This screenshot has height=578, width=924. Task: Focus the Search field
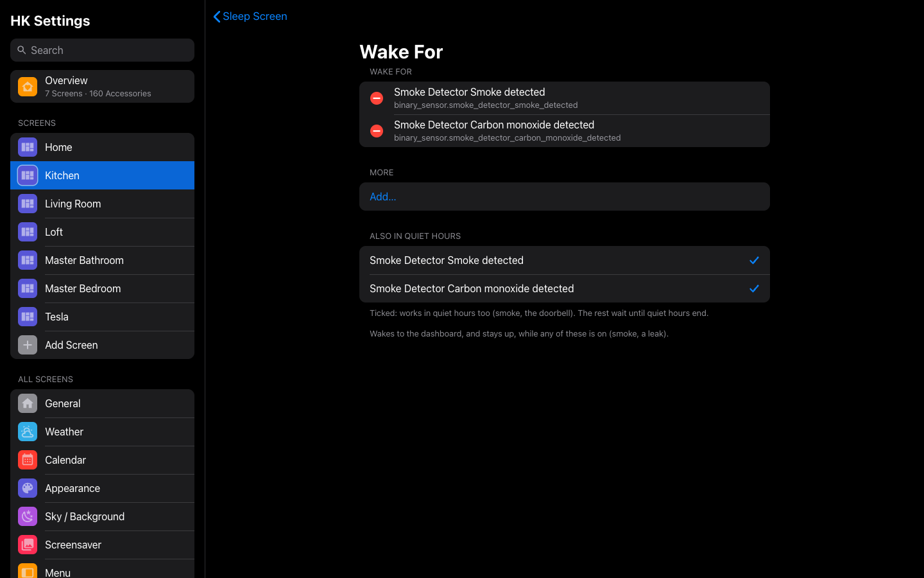[102, 50]
